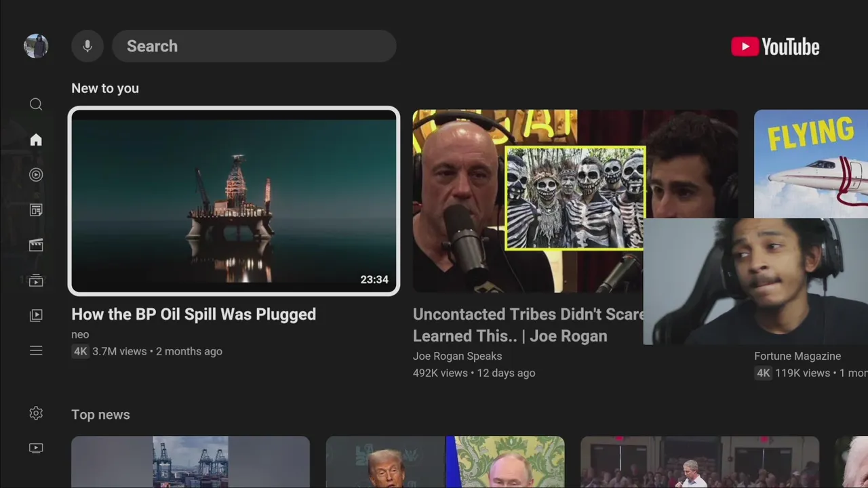This screenshot has height=488, width=868.
Task: Activate the voice search microphone
Action: [x=87, y=46]
